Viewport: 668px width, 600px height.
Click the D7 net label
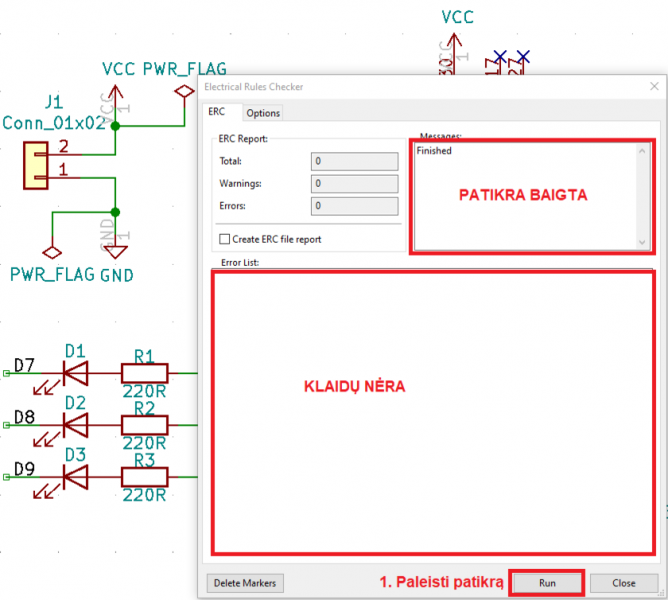[x=24, y=366]
